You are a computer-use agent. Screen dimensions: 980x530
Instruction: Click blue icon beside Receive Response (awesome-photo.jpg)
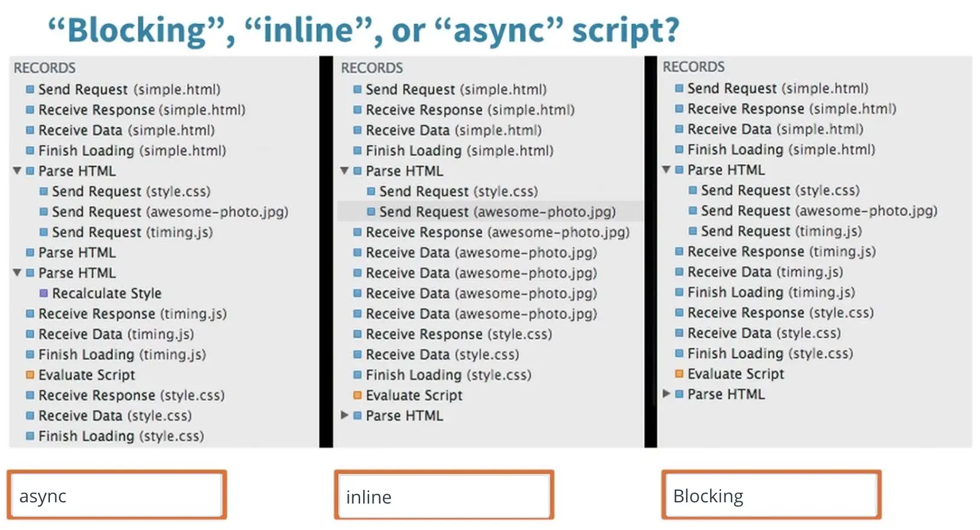click(357, 232)
